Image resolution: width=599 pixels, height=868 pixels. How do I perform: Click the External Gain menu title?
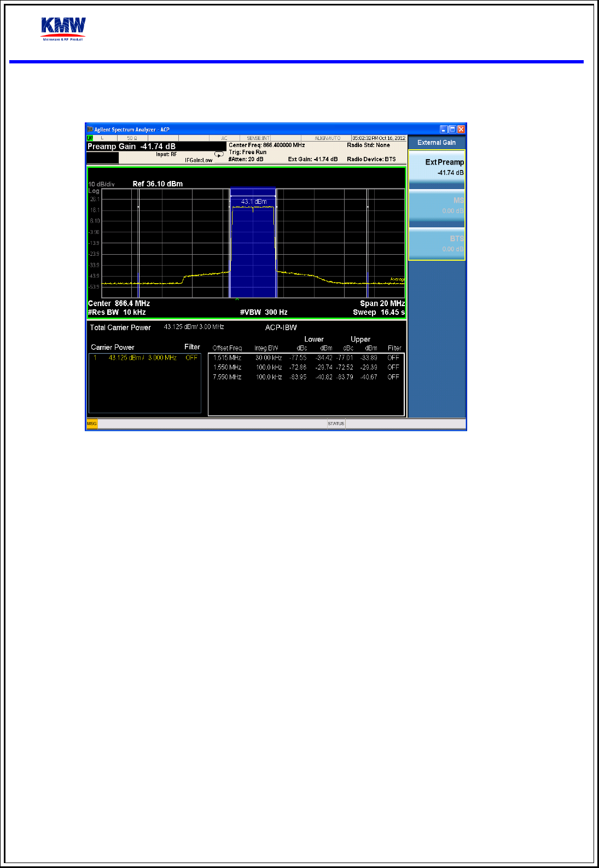click(x=437, y=143)
